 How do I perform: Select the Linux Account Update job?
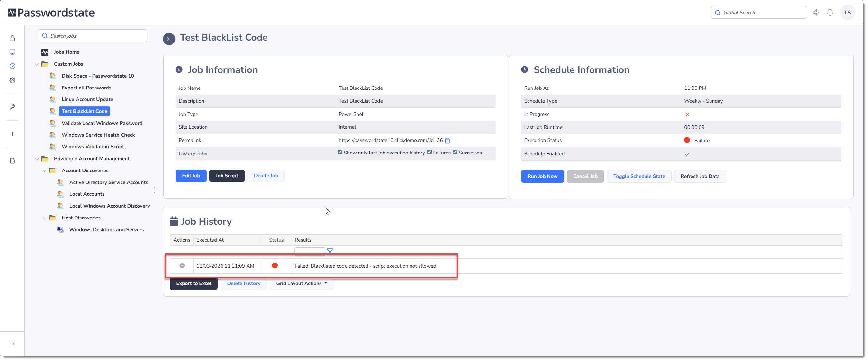pyautogui.click(x=87, y=99)
